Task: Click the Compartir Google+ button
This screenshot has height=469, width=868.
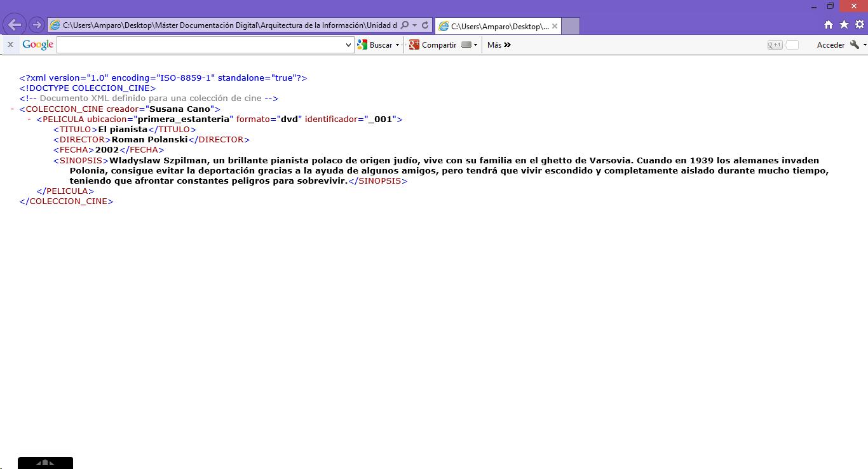Action: tap(433, 44)
